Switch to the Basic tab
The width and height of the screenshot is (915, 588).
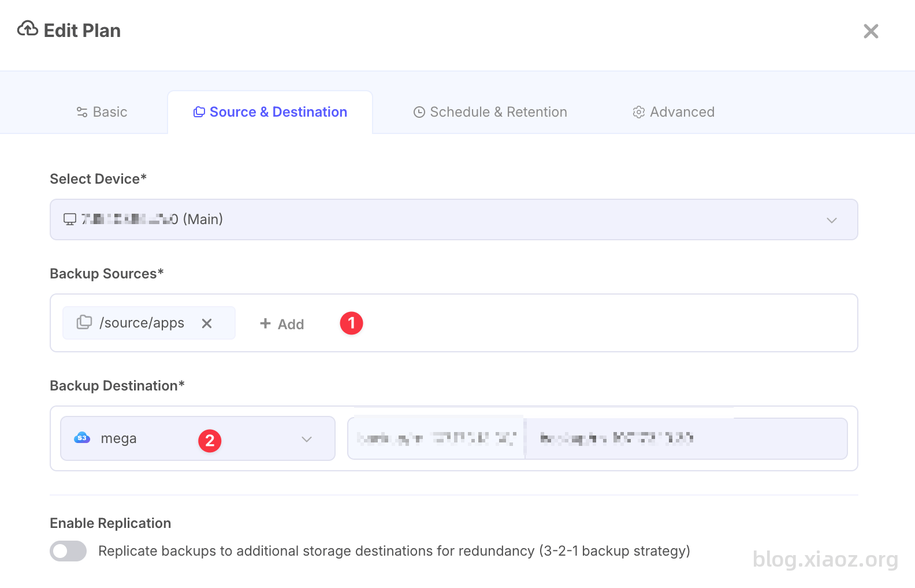coord(102,112)
